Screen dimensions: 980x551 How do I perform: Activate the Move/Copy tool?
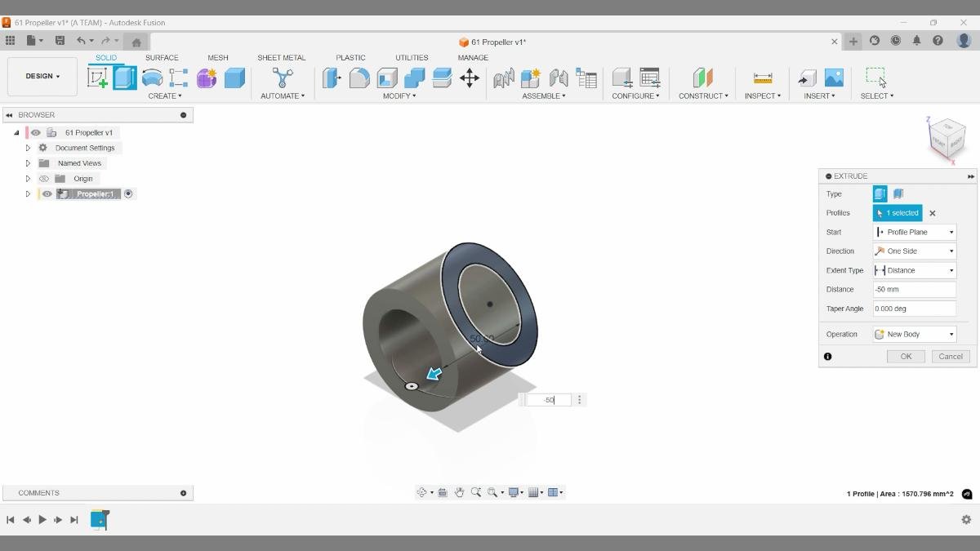469,78
